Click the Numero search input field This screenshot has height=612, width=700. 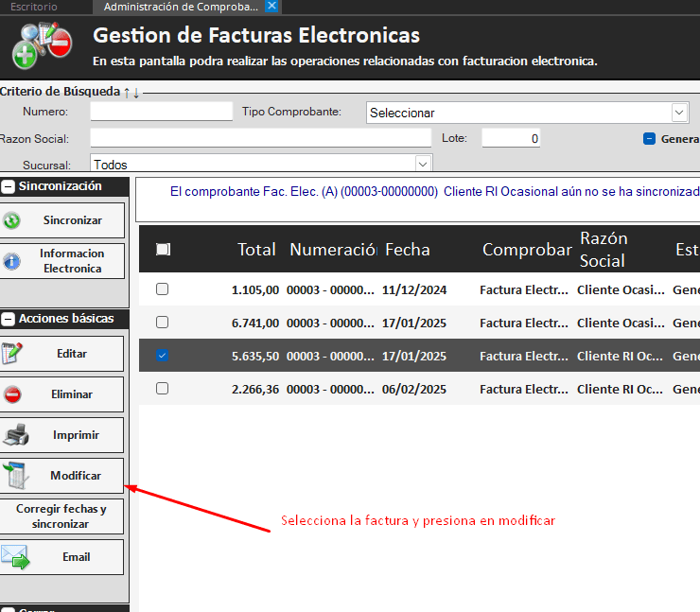(161, 112)
